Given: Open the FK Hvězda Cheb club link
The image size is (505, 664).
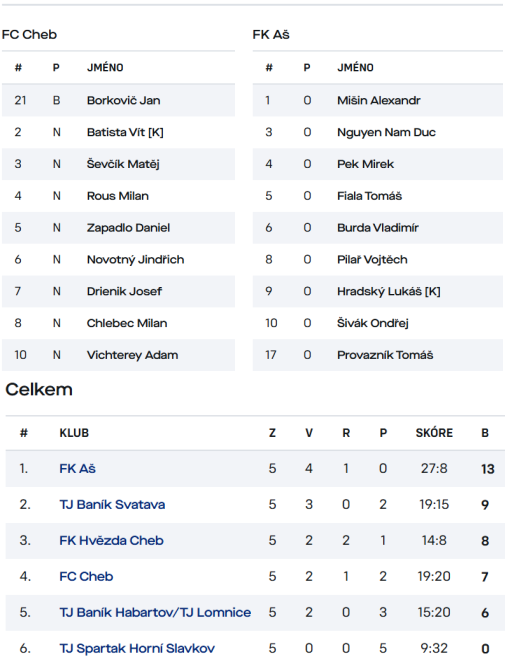Looking at the screenshot, I should 111,540.
